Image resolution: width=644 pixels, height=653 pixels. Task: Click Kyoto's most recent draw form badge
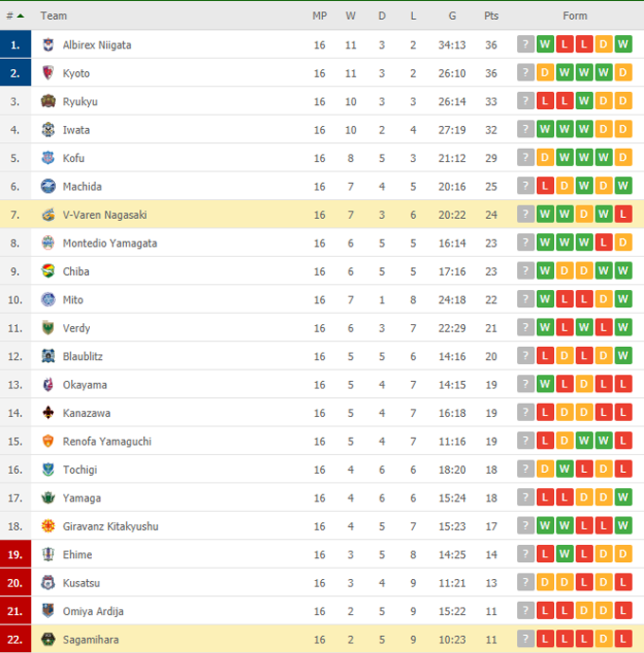pyautogui.click(x=622, y=73)
